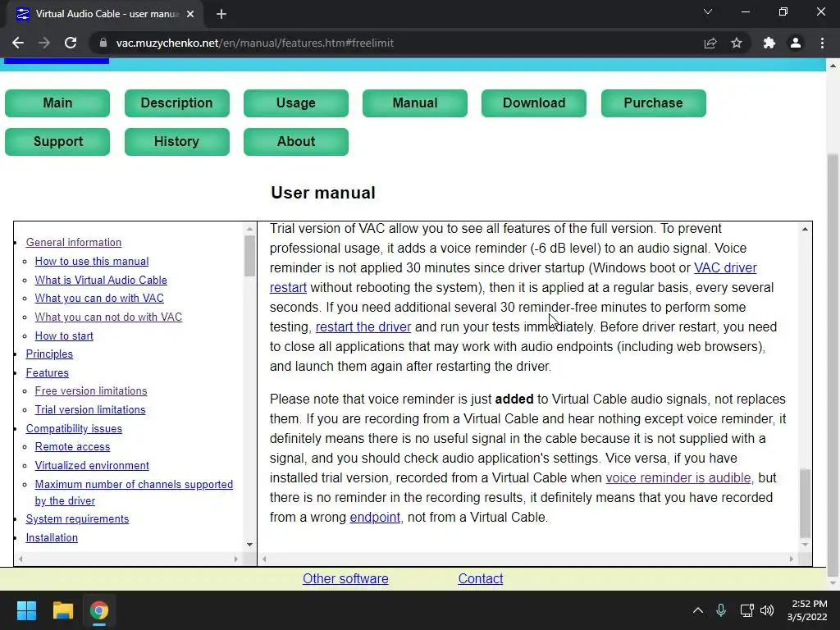Open 'System requirements' link

[77, 518]
